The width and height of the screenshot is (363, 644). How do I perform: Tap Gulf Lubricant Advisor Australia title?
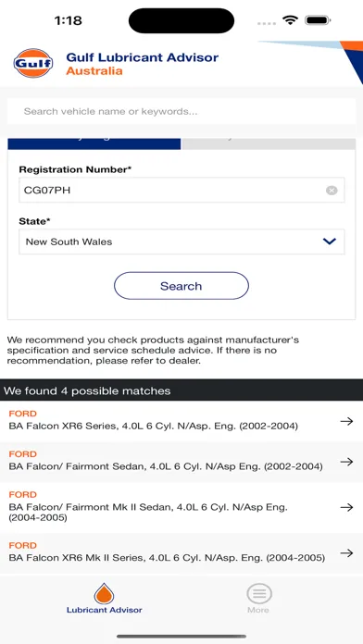(x=143, y=64)
